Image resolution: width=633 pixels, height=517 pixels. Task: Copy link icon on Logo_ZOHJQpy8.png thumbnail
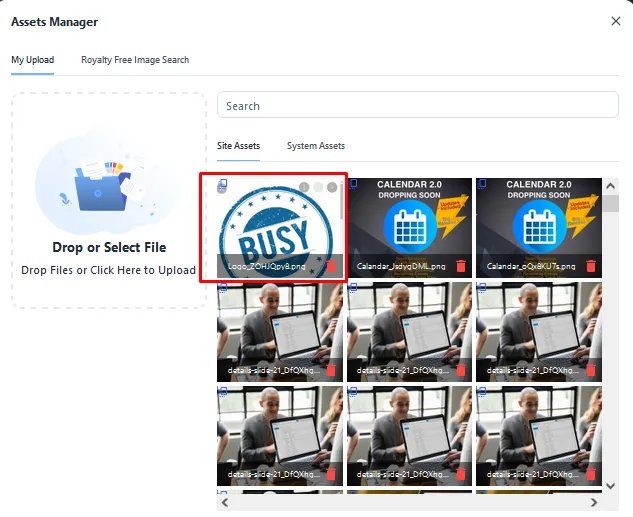coord(222,185)
